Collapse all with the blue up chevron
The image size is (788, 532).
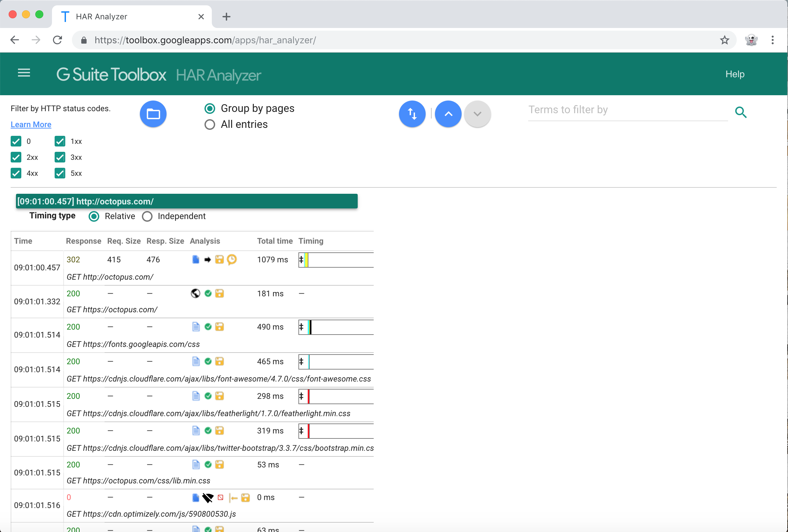pyautogui.click(x=448, y=114)
